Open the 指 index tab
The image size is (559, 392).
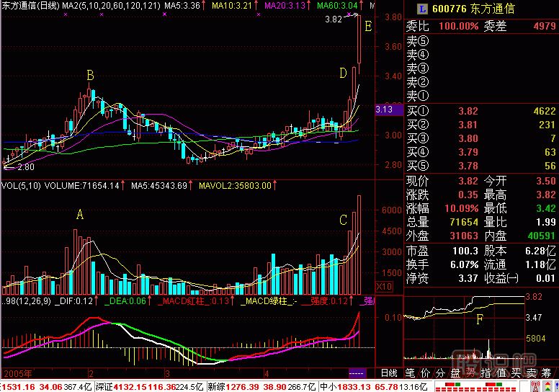[486, 373]
